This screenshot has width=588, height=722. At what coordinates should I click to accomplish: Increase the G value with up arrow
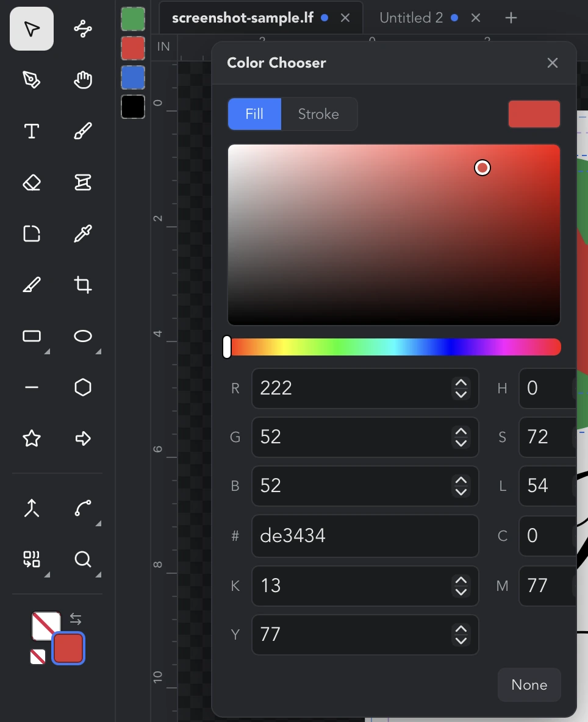pyautogui.click(x=461, y=432)
